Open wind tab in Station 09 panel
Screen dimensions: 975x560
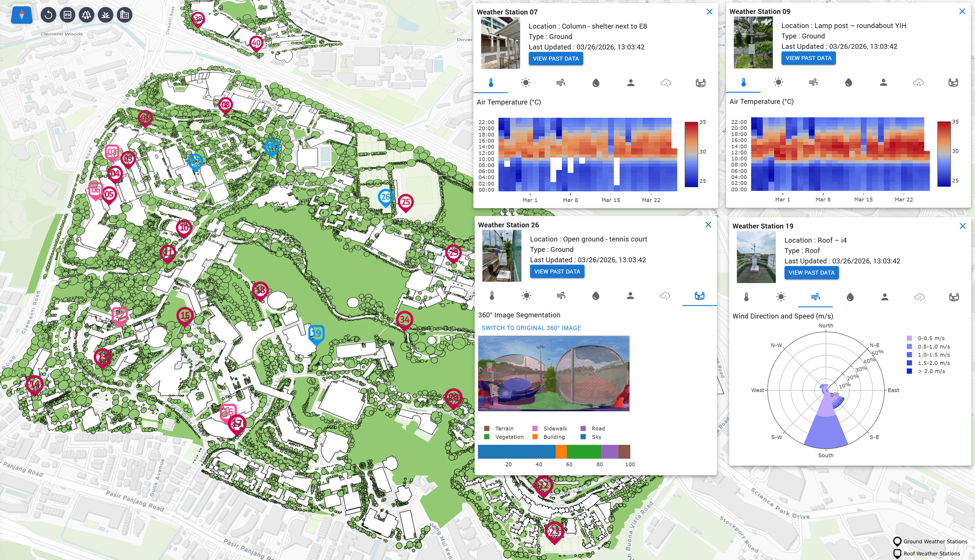click(x=813, y=82)
